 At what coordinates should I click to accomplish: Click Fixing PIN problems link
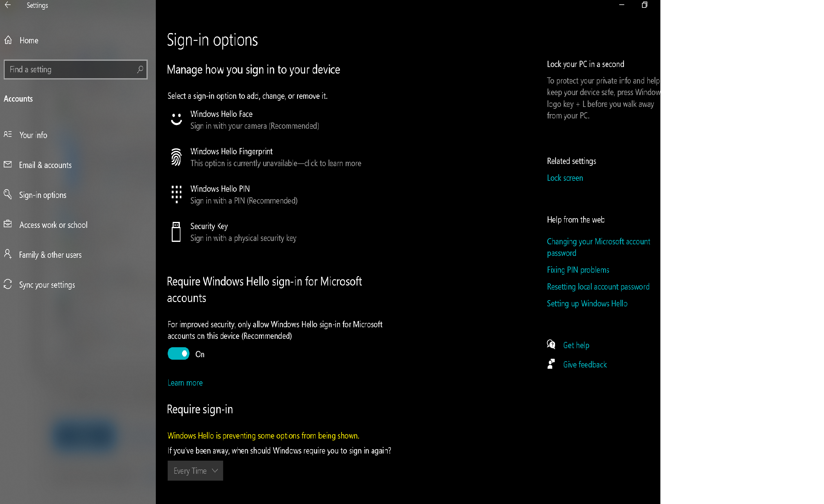(x=577, y=270)
